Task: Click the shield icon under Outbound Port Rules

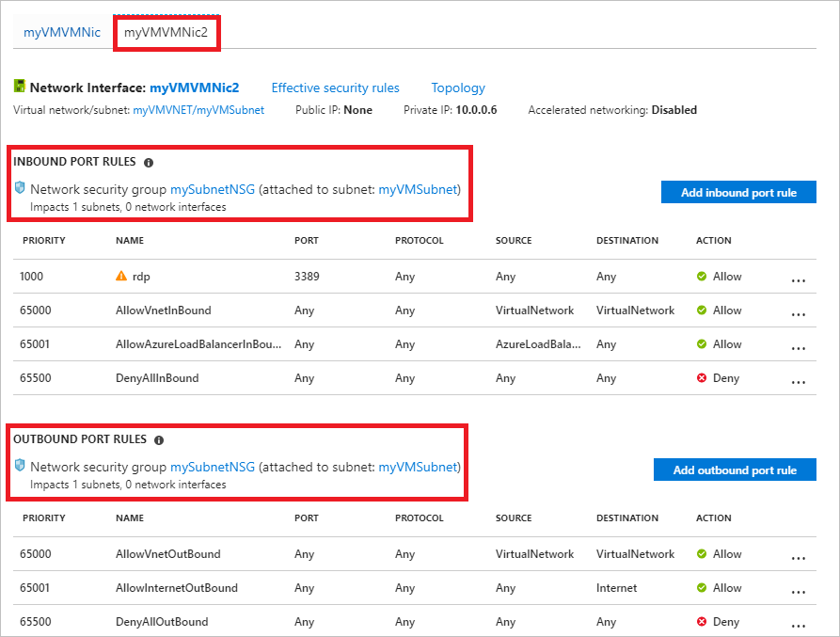Action: 21,467
